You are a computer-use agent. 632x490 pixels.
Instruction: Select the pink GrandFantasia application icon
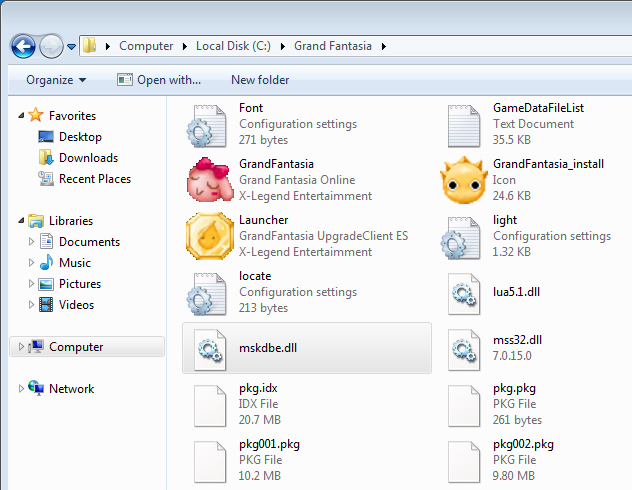pyautogui.click(x=207, y=180)
